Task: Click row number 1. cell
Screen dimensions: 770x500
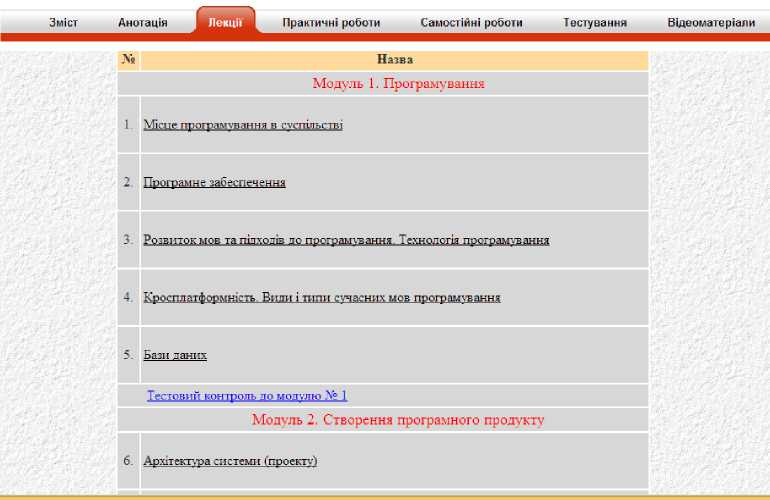Action: (128, 125)
